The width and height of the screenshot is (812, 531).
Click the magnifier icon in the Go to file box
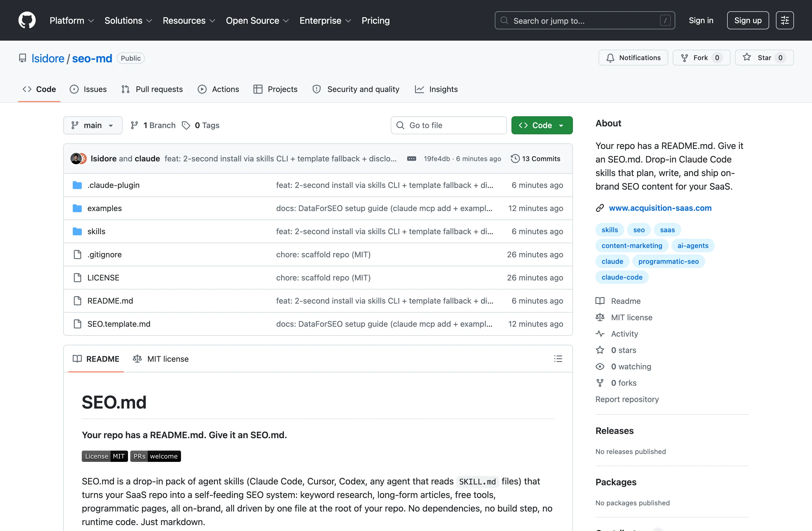(x=400, y=125)
